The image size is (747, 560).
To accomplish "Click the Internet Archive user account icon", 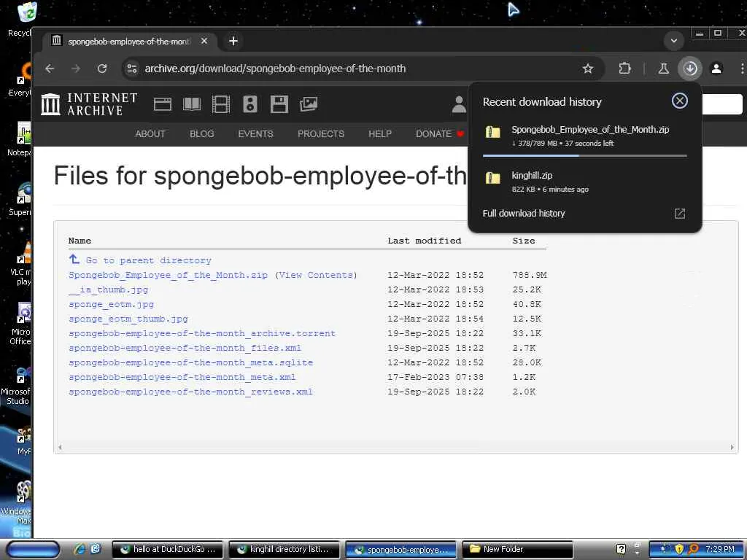I will click(459, 104).
